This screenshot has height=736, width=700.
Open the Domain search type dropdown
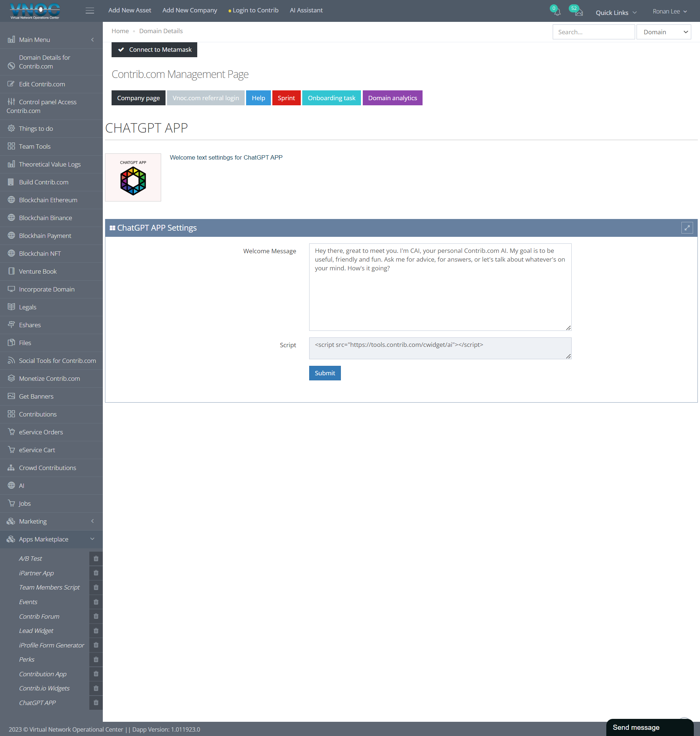click(x=664, y=32)
